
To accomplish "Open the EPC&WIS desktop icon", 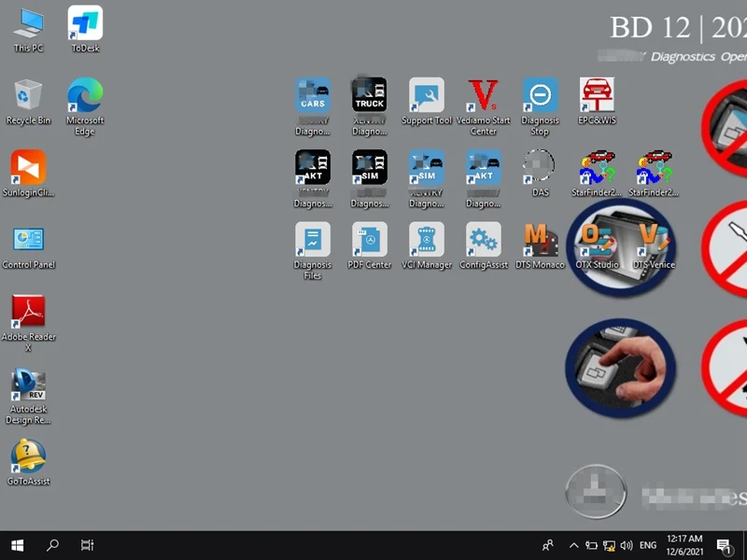I will pyautogui.click(x=597, y=96).
